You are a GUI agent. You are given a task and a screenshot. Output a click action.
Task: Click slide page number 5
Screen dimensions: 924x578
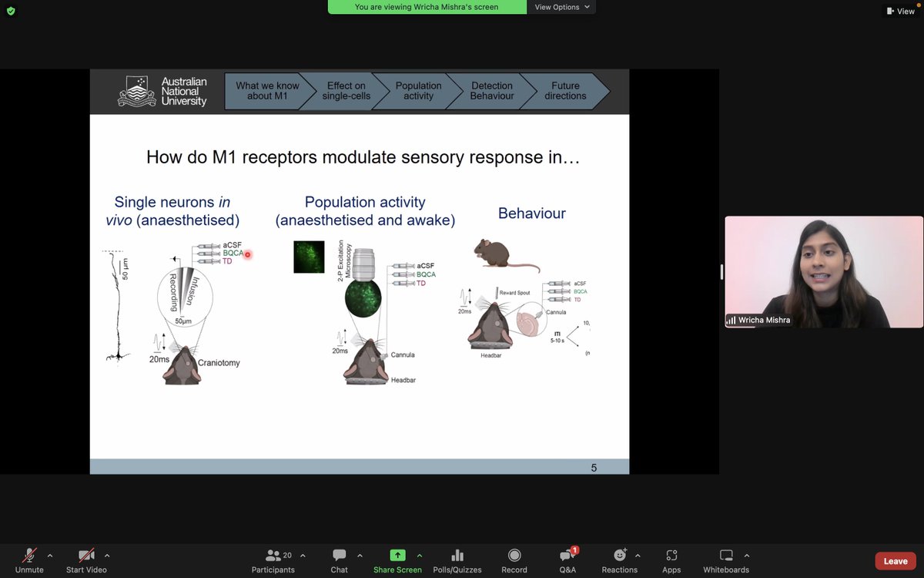[594, 467]
